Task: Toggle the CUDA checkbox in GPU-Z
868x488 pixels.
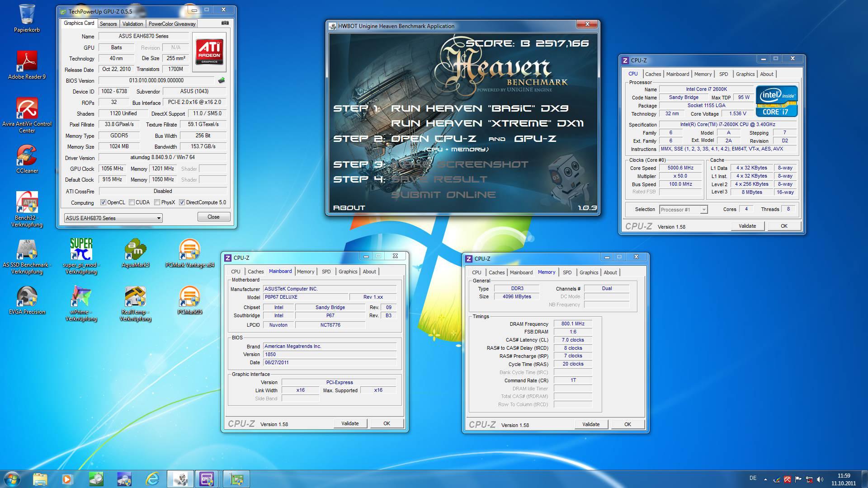Action: [132, 202]
